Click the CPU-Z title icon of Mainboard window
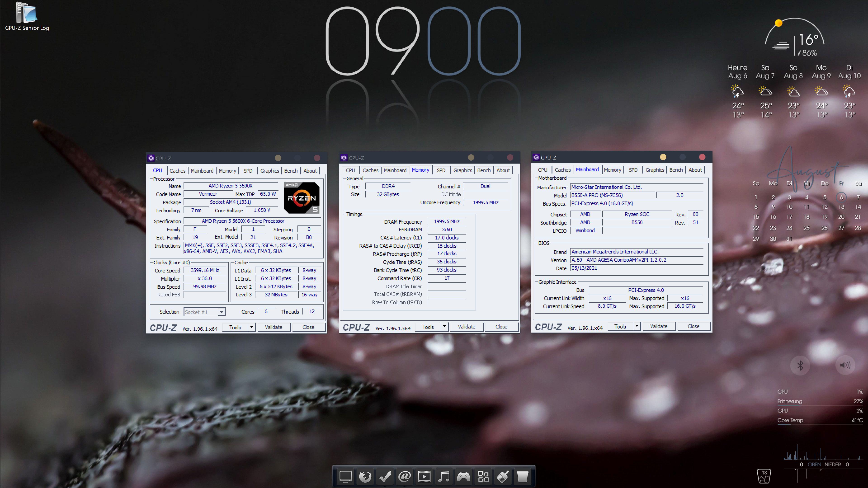 (536, 157)
